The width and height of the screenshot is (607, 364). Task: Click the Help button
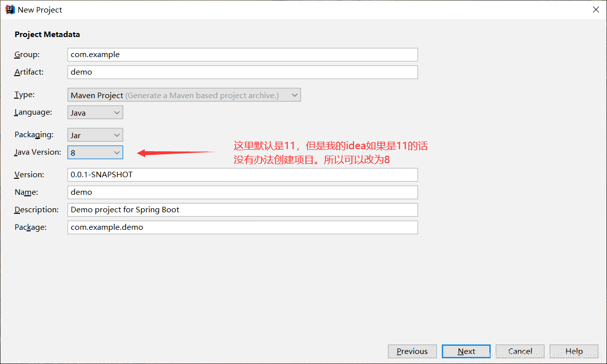point(574,351)
